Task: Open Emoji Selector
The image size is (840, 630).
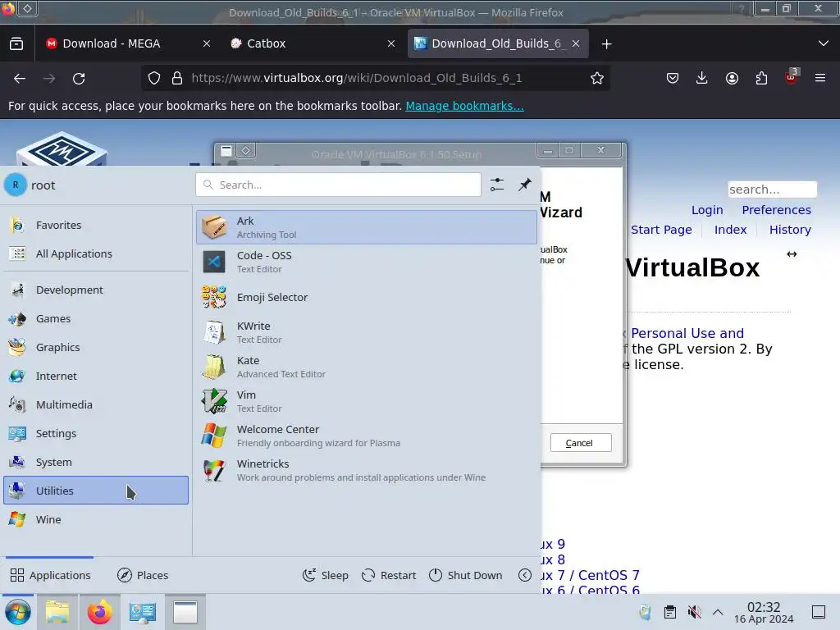Action: coord(367,297)
